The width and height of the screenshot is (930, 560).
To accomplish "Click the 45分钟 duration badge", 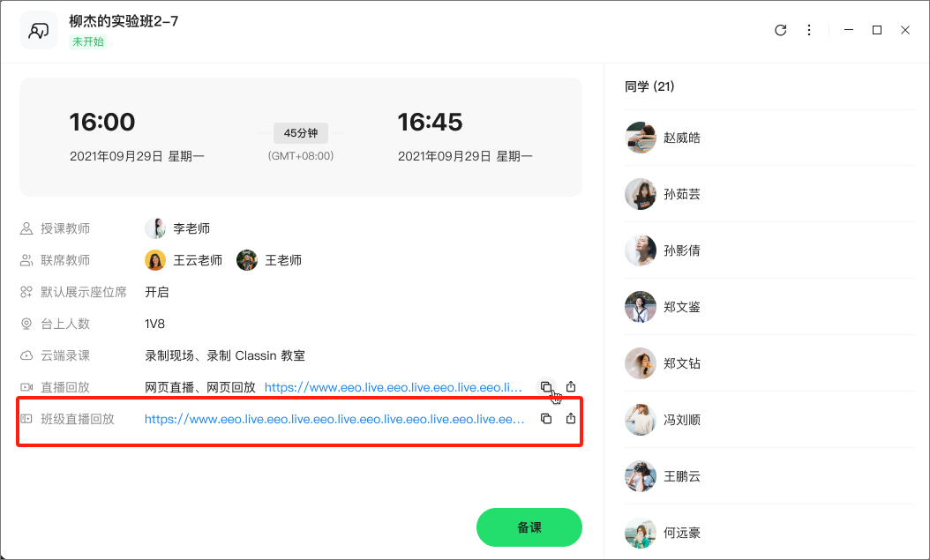I will (301, 133).
